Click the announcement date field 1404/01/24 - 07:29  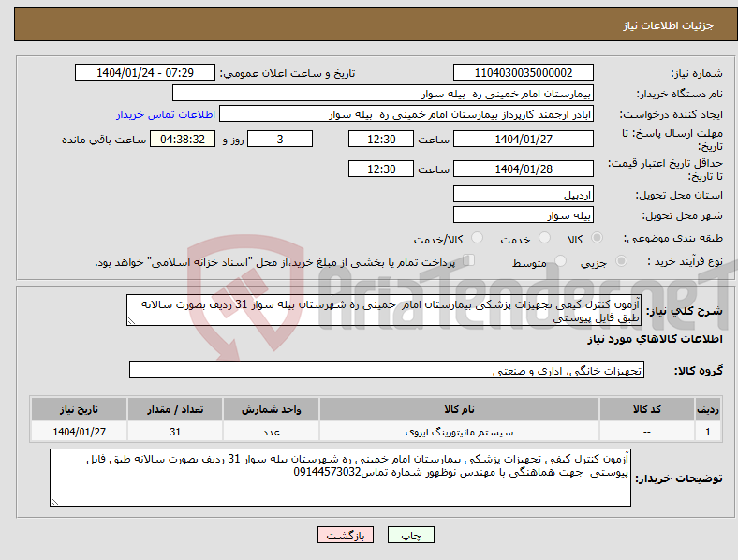click(145, 72)
